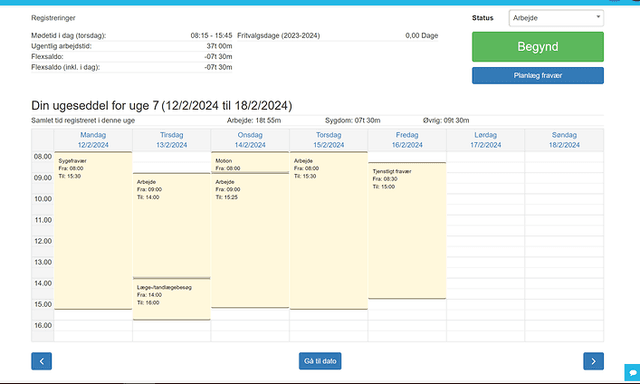Click the Planlæg fravær button
Image resolution: width=640 pixels, height=384 pixels.
click(538, 75)
